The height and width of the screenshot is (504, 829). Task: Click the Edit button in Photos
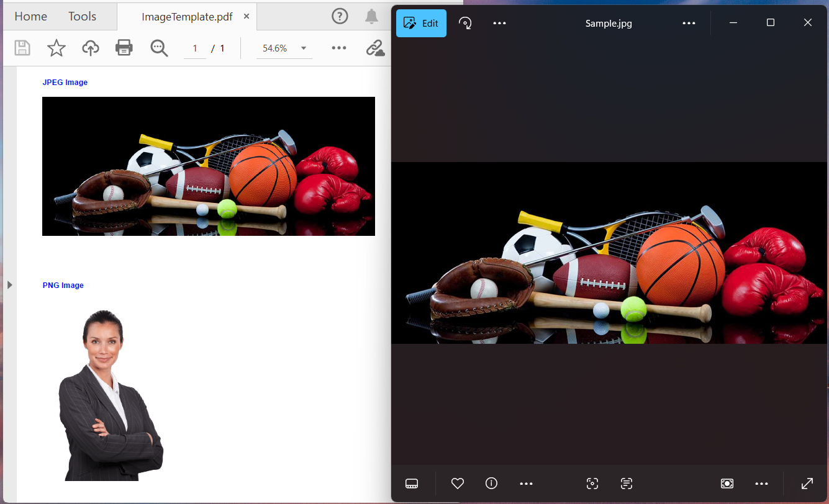[x=420, y=22]
